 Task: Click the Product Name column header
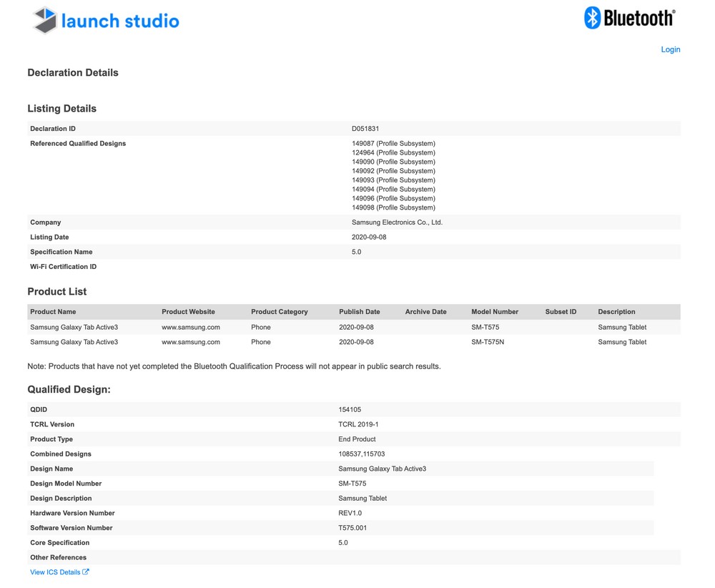[x=53, y=312]
